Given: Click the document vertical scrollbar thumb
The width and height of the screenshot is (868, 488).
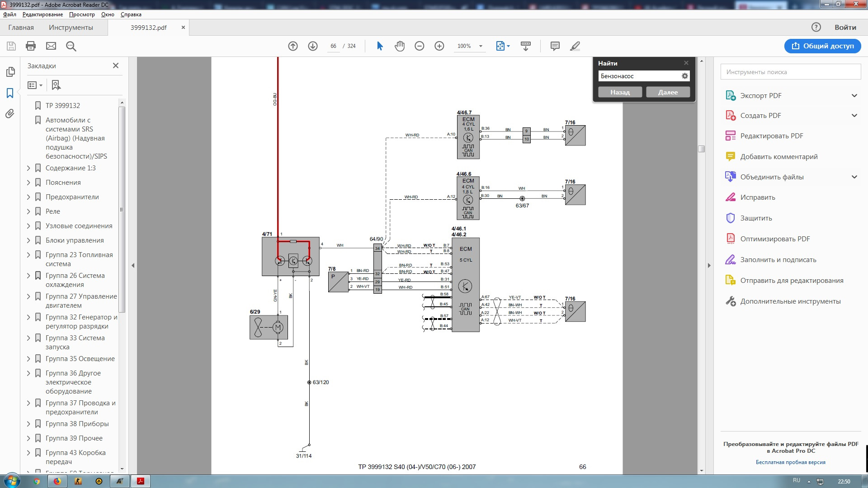Looking at the screenshot, I should coord(701,149).
